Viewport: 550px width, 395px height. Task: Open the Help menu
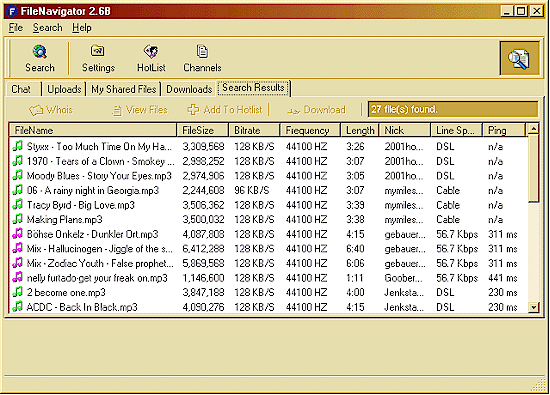[x=82, y=28]
